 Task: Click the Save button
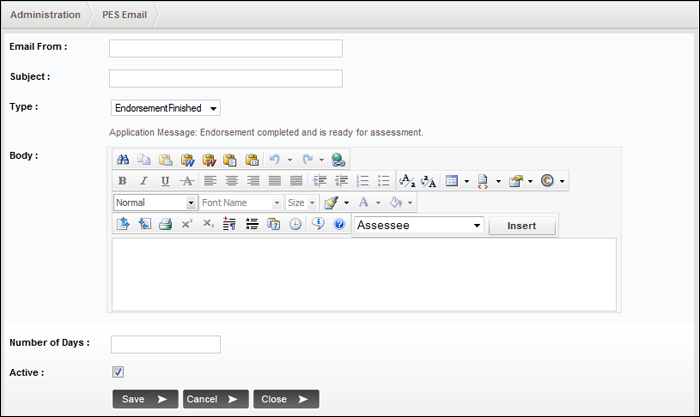(x=145, y=399)
